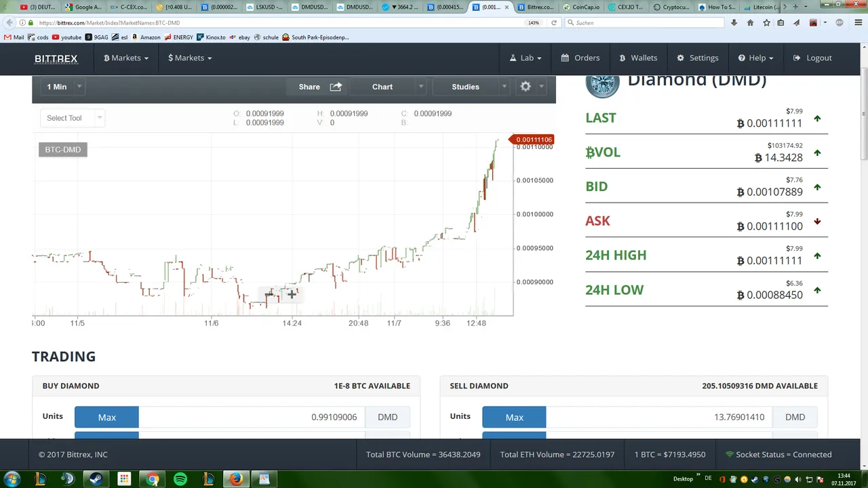Click Logout in the navigation bar
Image resolution: width=868 pixels, height=488 pixels.
pyautogui.click(x=812, y=58)
